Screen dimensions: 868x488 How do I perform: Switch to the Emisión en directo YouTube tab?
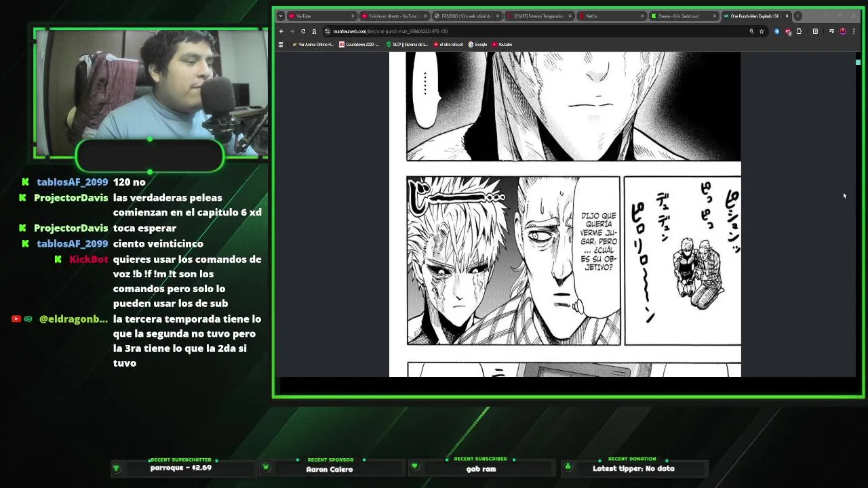[x=394, y=16]
